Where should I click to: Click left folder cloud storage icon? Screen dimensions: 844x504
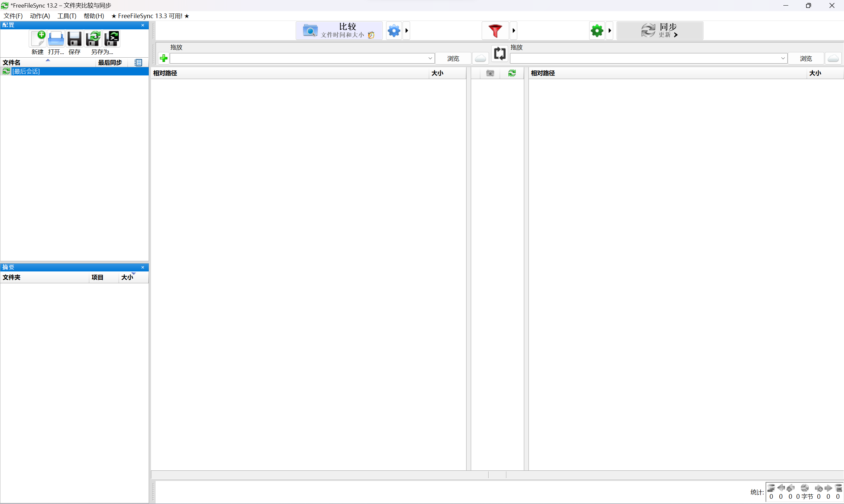tap(480, 58)
